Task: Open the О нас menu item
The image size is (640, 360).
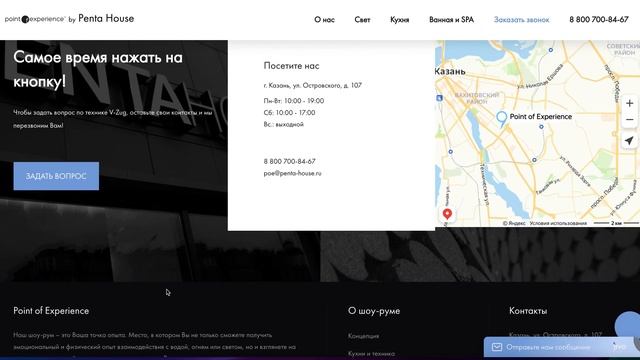Action: pyautogui.click(x=324, y=20)
